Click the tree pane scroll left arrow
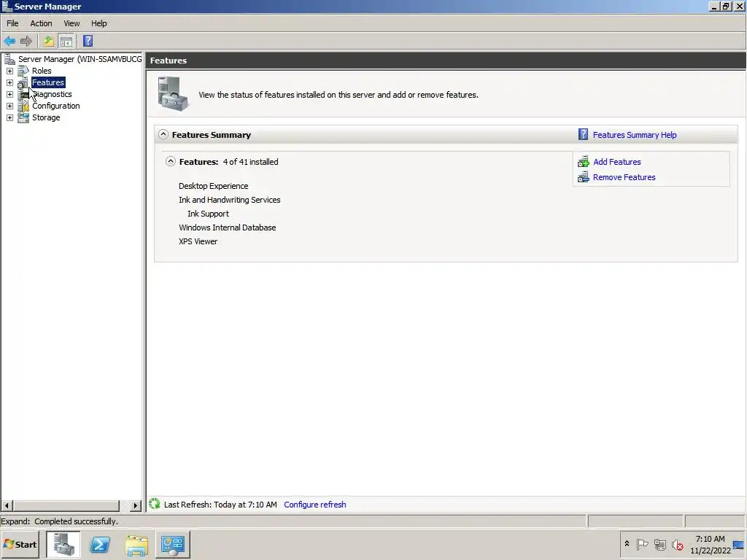 click(x=7, y=505)
